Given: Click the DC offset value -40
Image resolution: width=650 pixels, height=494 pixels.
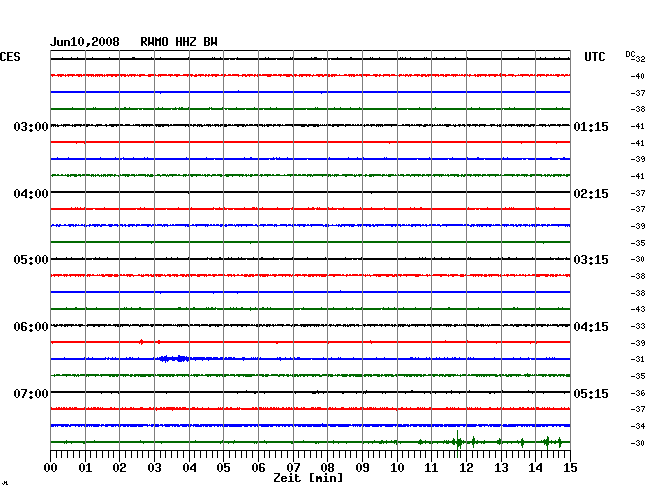Looking at the screenshot, I should click(638, 76).
